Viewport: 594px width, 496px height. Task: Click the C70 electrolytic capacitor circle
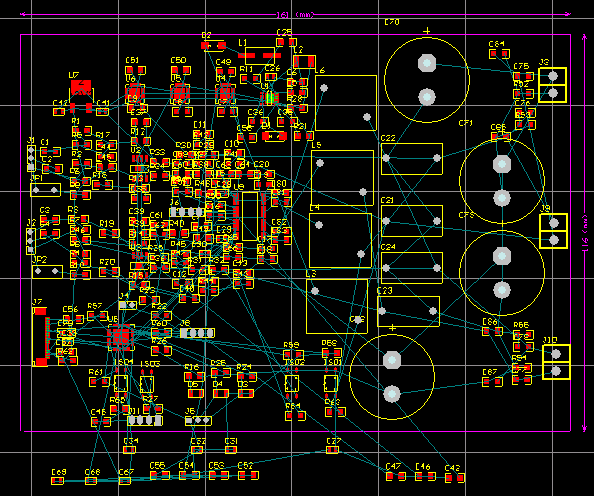pos(427,80)
